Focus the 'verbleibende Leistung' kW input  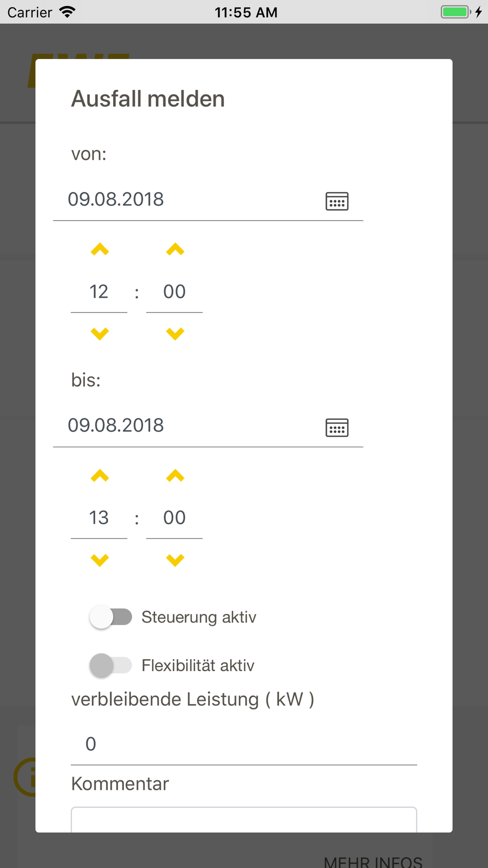[244, 744]
